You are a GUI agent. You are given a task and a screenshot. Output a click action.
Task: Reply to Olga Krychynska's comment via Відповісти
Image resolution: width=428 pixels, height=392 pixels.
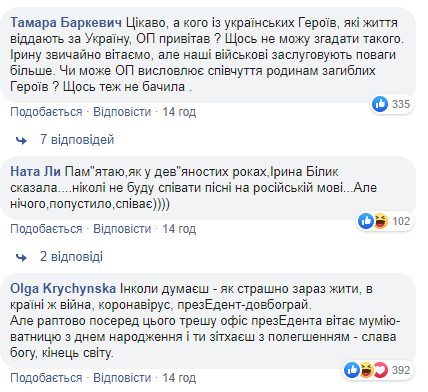(122, 378)
